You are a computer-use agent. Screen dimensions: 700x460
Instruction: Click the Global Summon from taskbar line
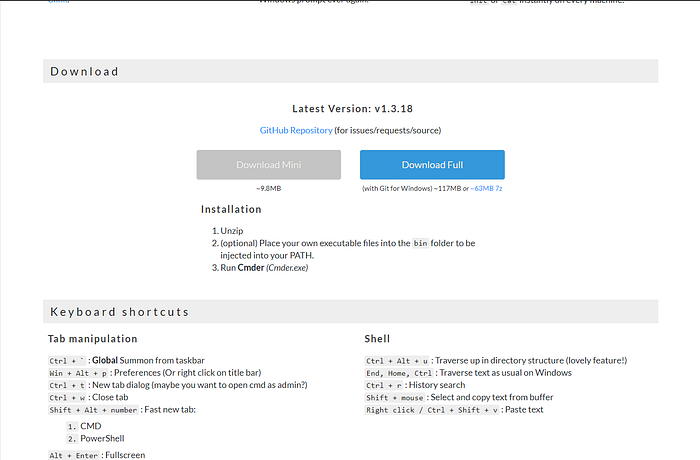point(126,360)
